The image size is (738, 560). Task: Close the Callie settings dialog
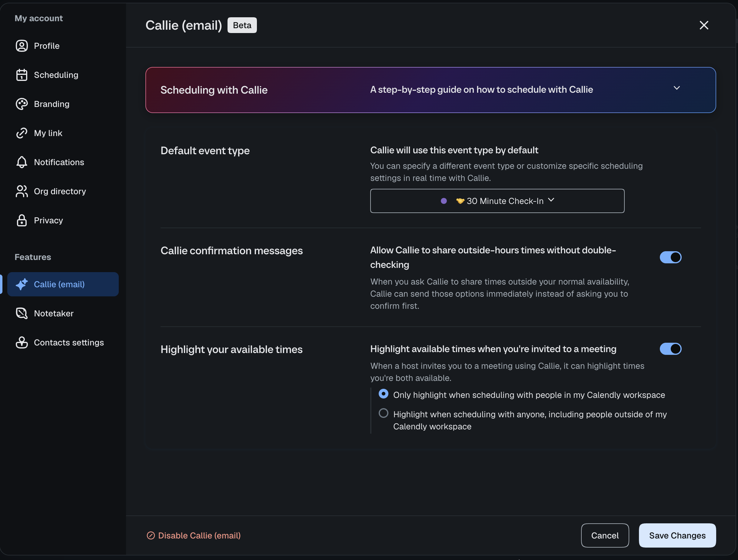(x=704, y=25)
